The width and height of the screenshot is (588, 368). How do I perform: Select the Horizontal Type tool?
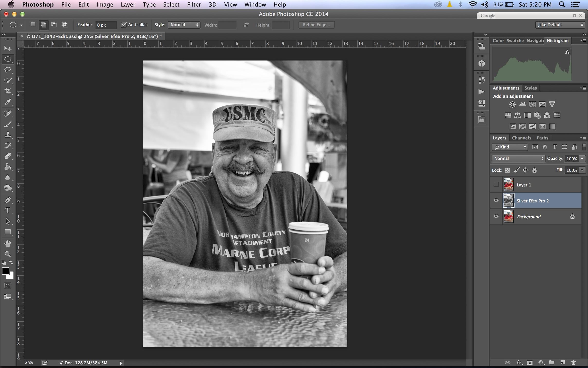coord(8,210)
